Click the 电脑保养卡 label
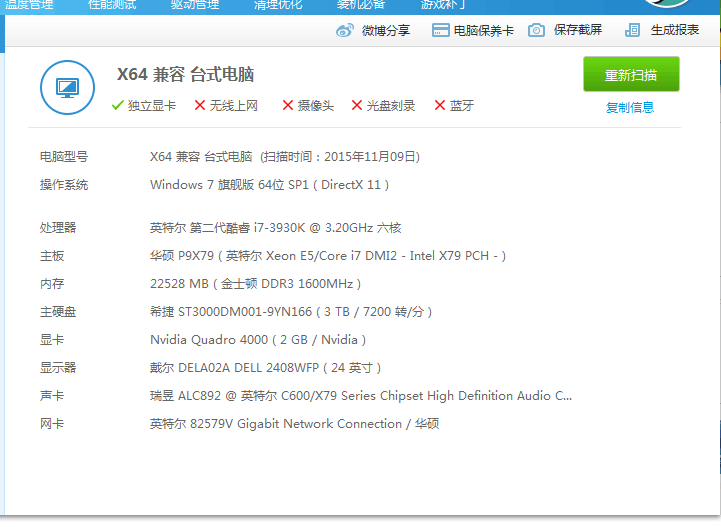Viewport: 721px width, 527px height. tap(484, 31)
